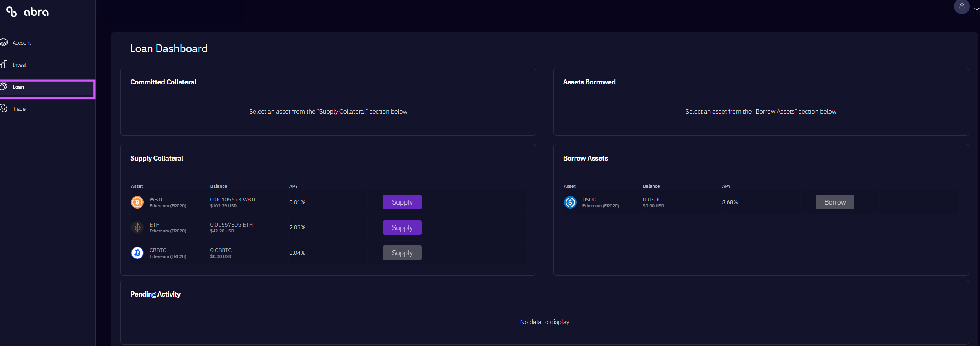Click the USDC asset name

[x=589, y=200]
